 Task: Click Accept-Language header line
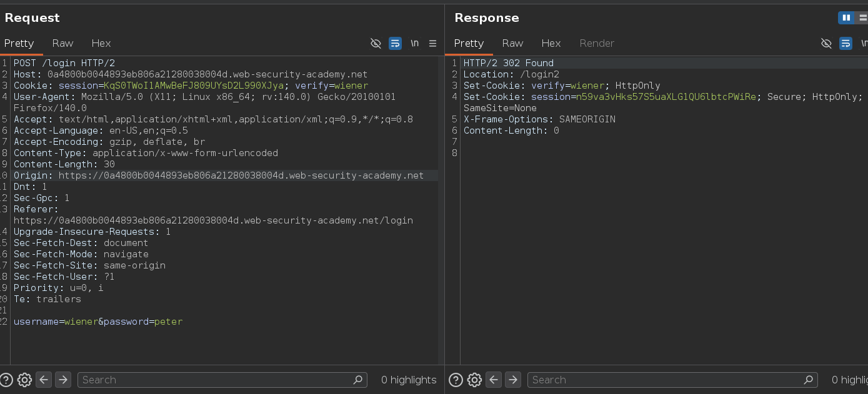point(101,131)
